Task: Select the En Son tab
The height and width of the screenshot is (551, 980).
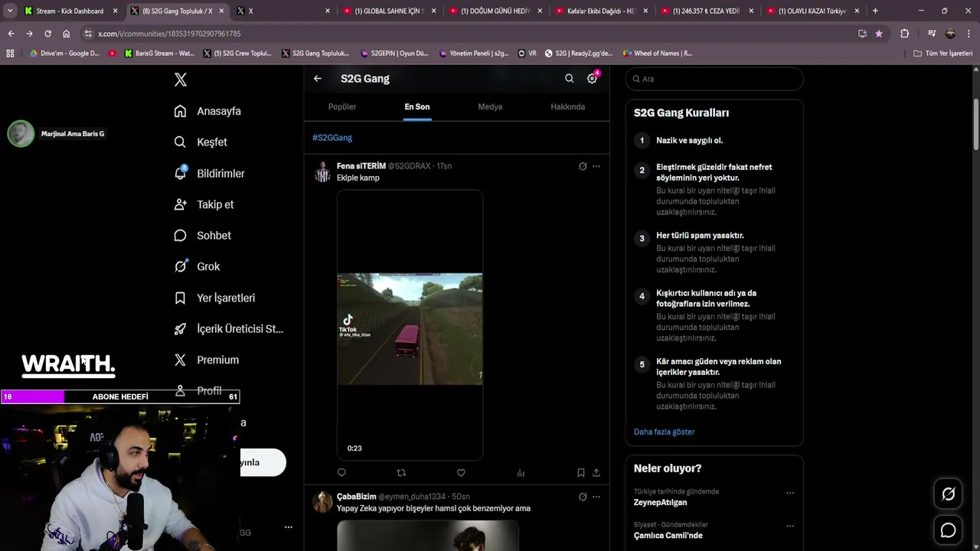Action: 417,107
